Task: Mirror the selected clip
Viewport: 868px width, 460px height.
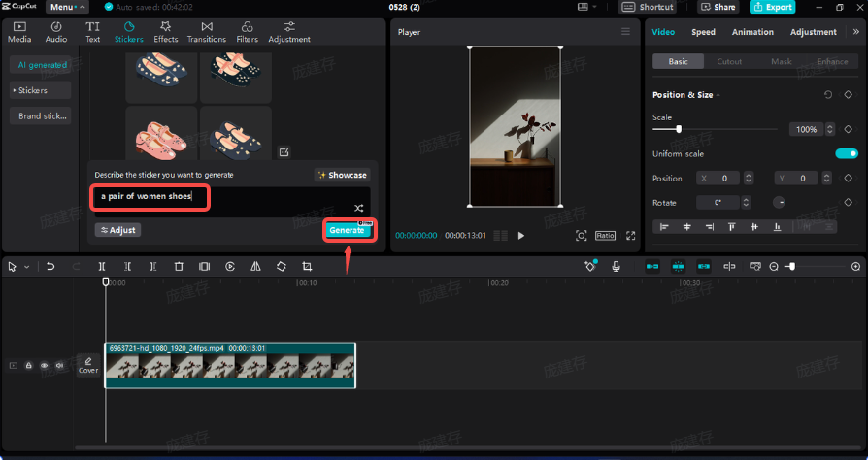Action: tap(255, 267)
